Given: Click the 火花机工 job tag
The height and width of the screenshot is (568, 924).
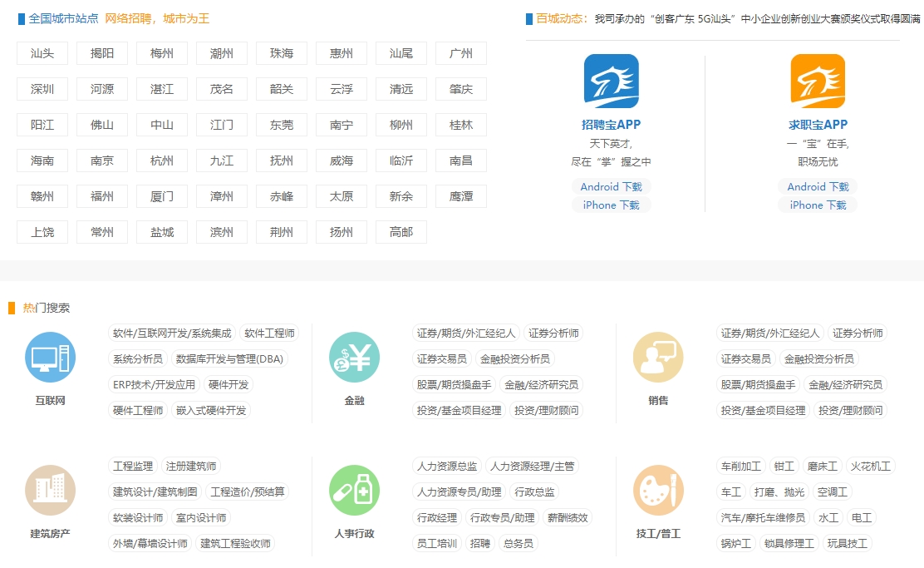Looking at the screenshot, I should [x=870, y=467].
